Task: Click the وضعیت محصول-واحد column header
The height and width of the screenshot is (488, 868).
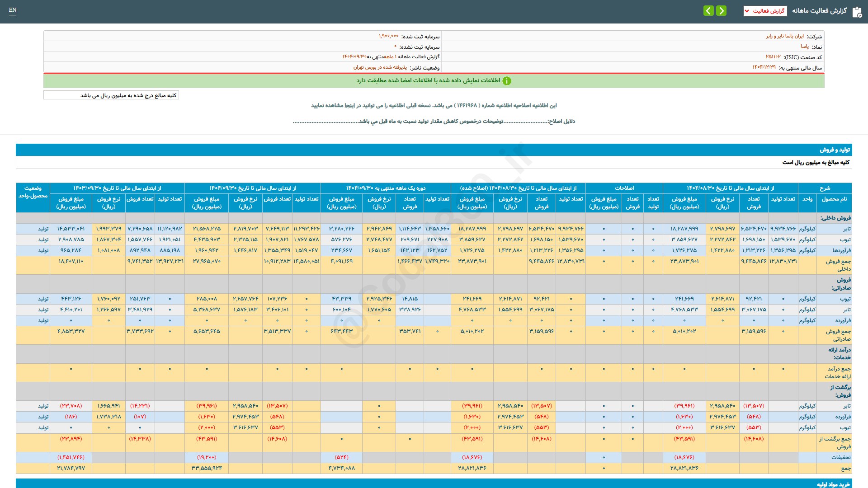Action: pyautogui.click(x=33, y=192)
